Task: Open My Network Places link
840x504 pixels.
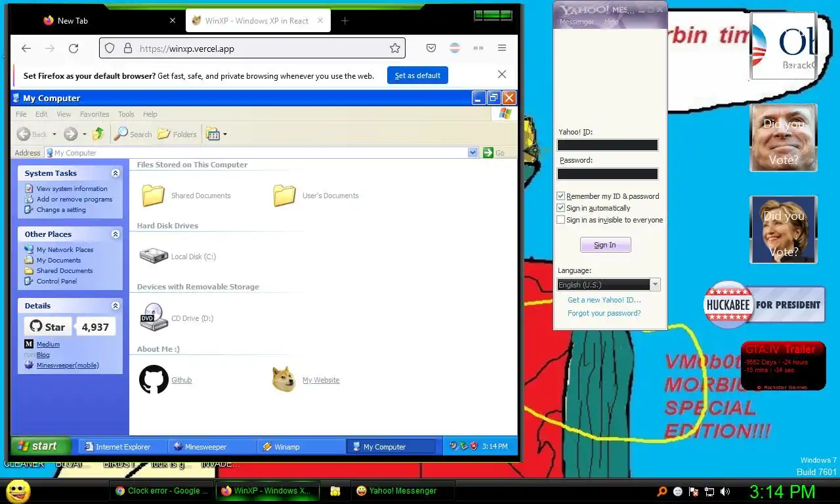Action: pos(65,249)
